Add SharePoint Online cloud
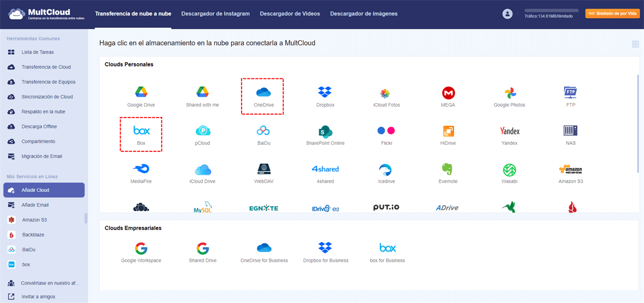Screen dimensions: 644x303 pyautogui.click(x=325, y=135)
